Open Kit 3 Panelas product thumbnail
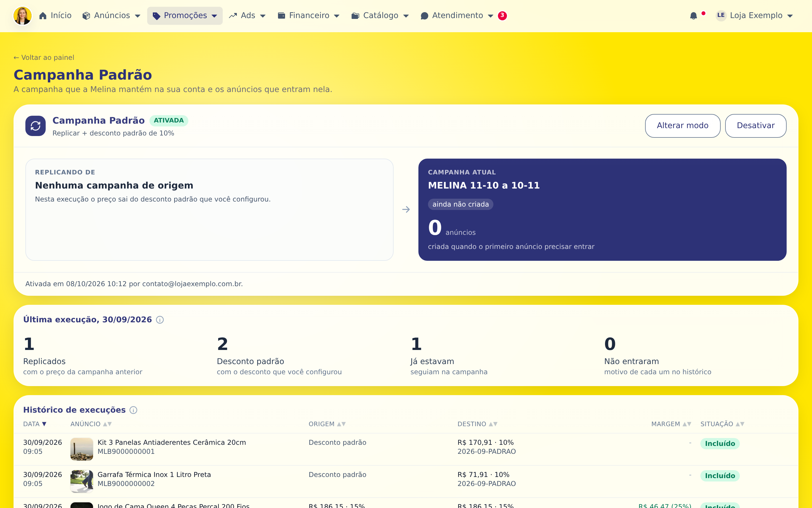The image size is (812, 508). (x=82, y=449)
